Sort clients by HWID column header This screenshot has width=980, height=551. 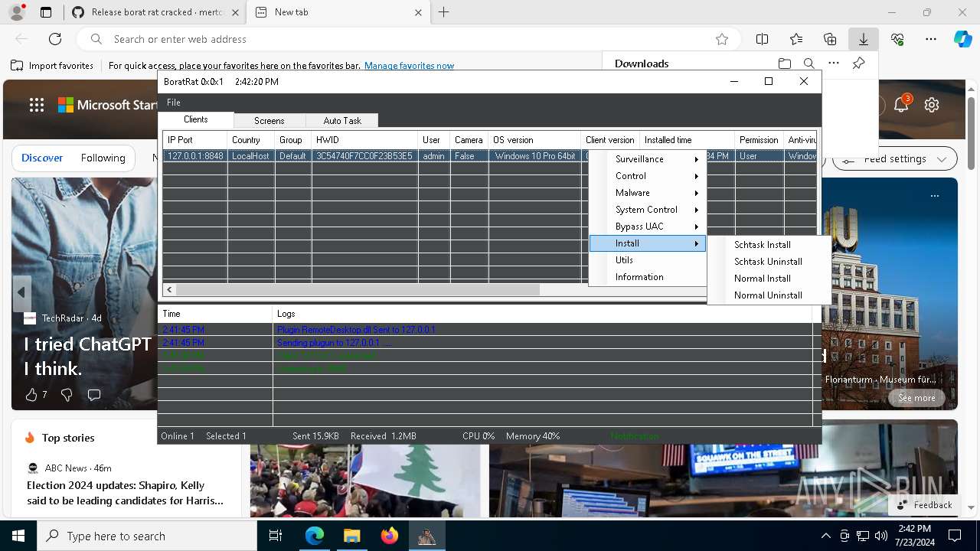click(x=364, y=140)
